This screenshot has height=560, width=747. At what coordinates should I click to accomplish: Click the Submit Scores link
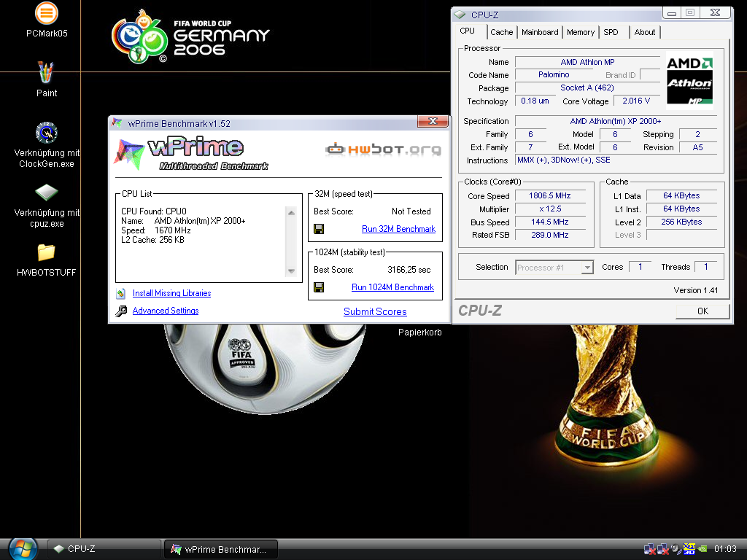pyautogui.click(x=375, y=311)
